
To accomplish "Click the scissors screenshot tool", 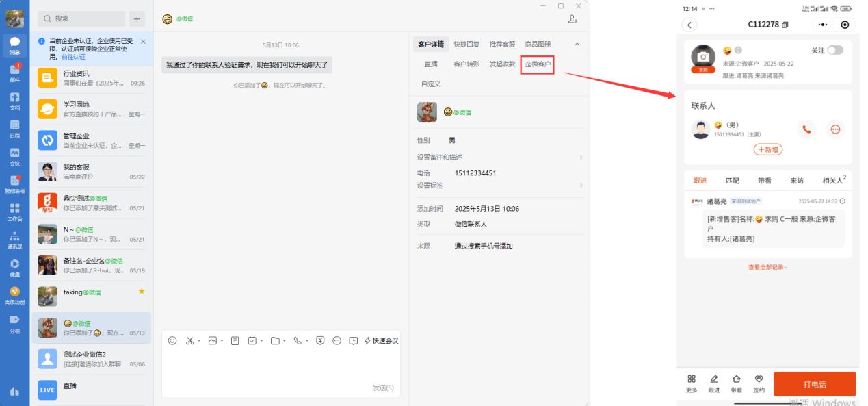I will click(190, 340).
